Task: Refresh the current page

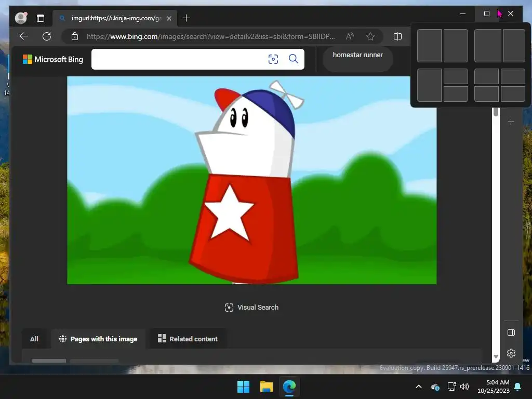Action: pyautogui.click(x=47, y=36)
